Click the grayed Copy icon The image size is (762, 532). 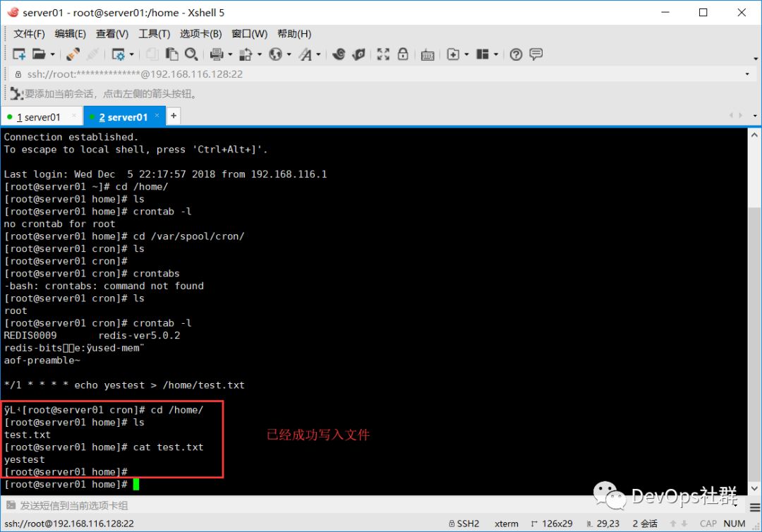(x=152, y=54)
